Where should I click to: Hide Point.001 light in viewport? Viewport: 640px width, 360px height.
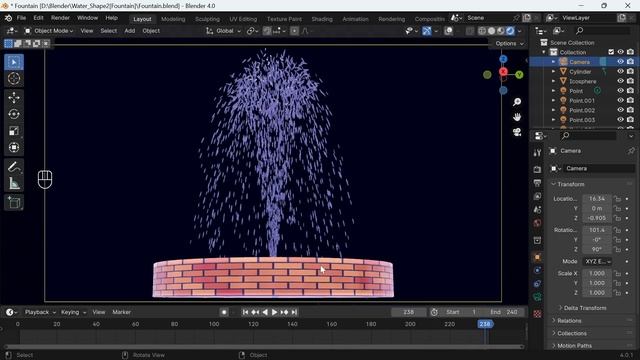tap(620, 100)
